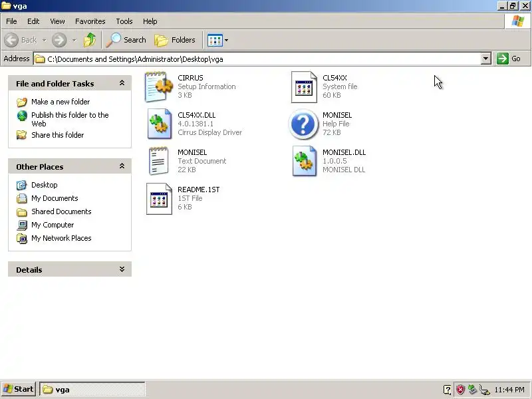Click Publish this folder to the Web
This screenshot has width=532, height=399.
pos(70,119)
